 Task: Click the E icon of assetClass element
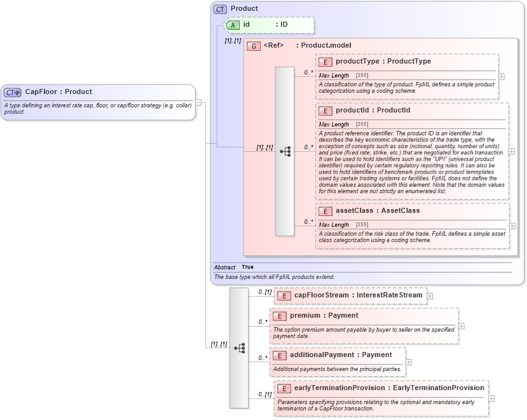pyautogui.click(x=325, y=212)
